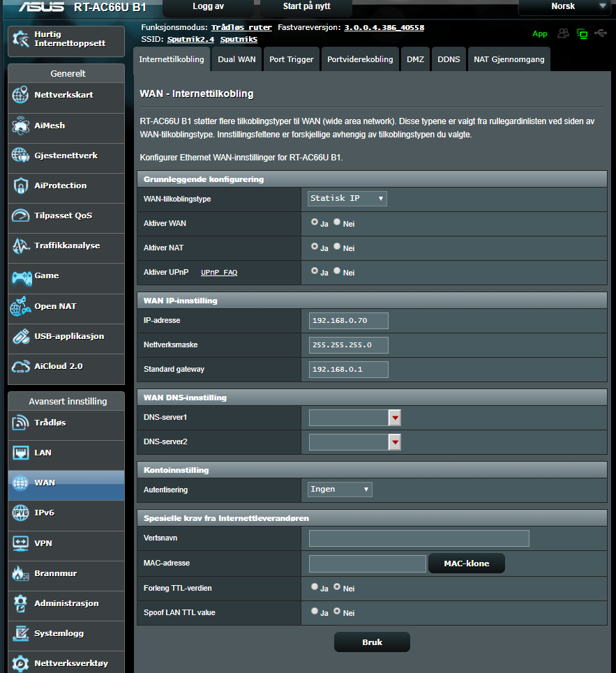Set Aktiver NAT to Ja
The height and width of the screenshot is (673, 616).
click(315, 247)
